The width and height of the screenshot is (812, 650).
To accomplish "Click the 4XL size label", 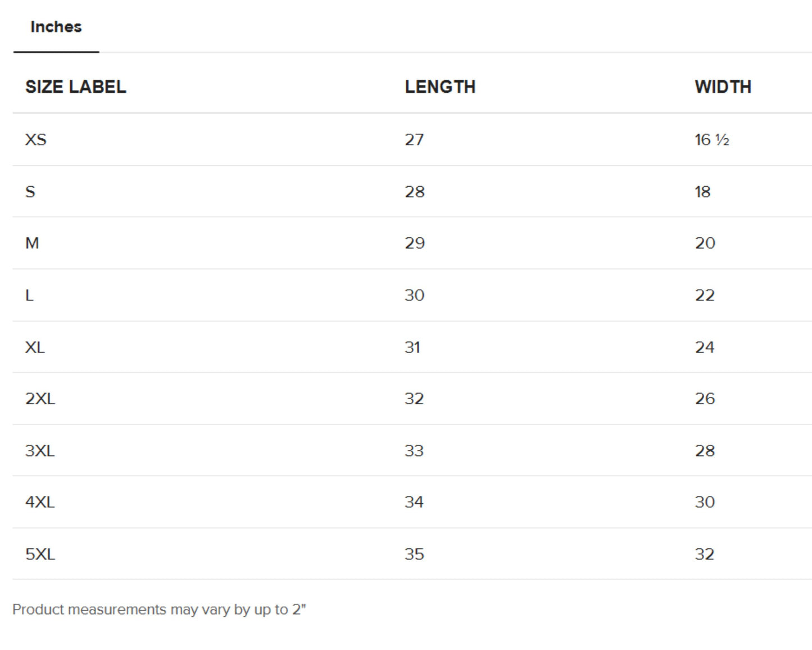I will click(x=40, y=502).
